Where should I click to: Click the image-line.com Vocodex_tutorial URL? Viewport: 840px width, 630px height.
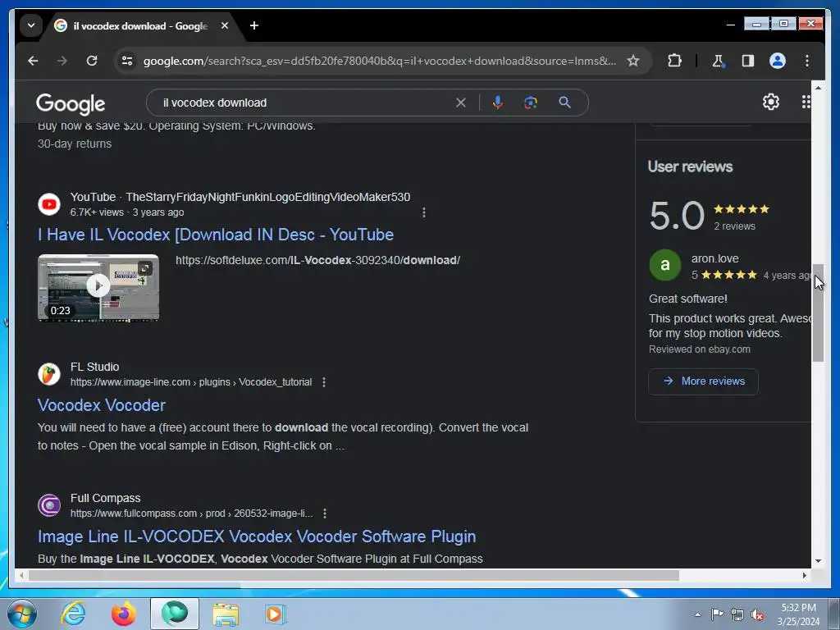(x=190, y=382)
